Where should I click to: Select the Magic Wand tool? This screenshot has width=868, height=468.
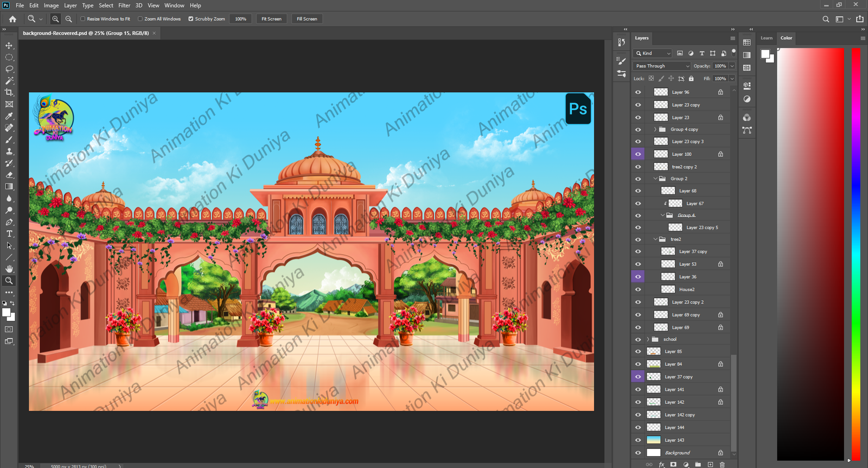9,81
